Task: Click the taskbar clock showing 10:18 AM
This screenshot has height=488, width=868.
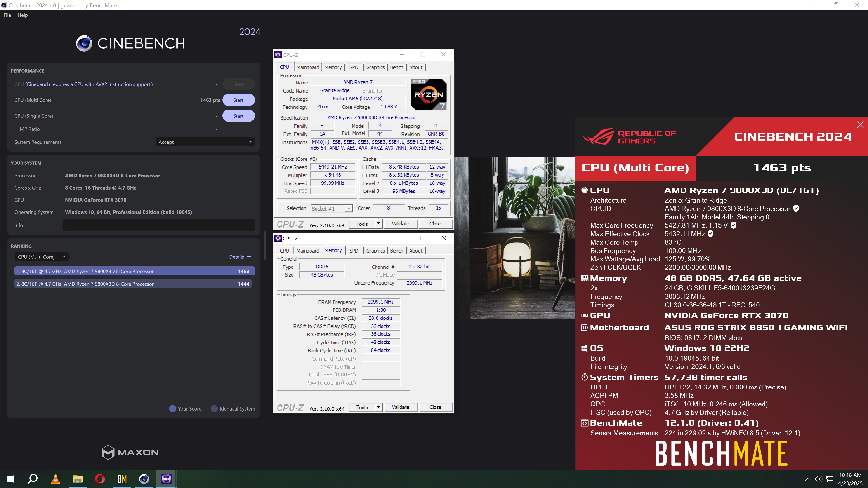Action: (x=850, y=479)
